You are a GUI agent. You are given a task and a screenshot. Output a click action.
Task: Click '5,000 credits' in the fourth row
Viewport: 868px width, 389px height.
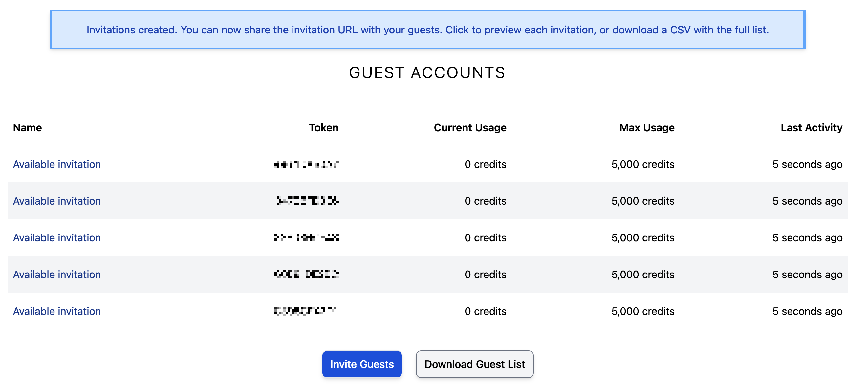(x=643, y=275)
